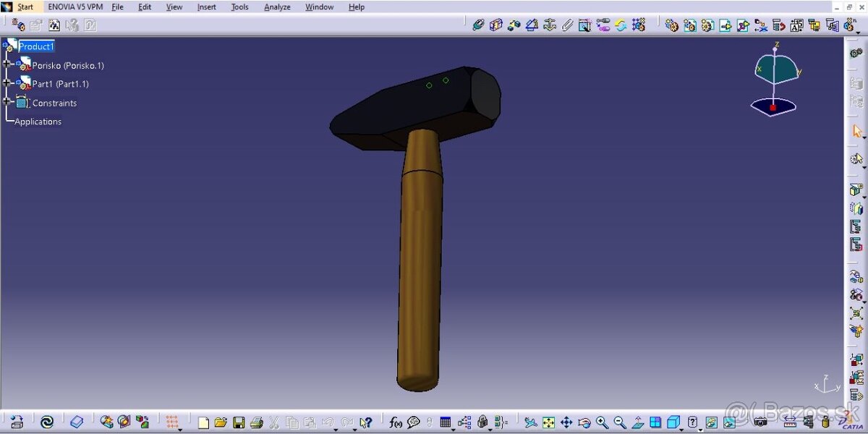This screenshot has width=868, height=434.
Task: Save the assembly using the Save icon
Action: point(239,422)
